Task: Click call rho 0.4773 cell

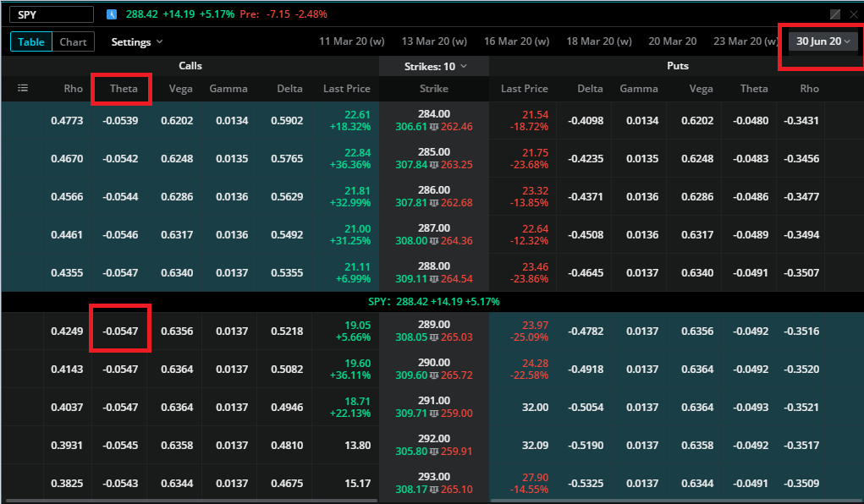Action: (67, 121)
